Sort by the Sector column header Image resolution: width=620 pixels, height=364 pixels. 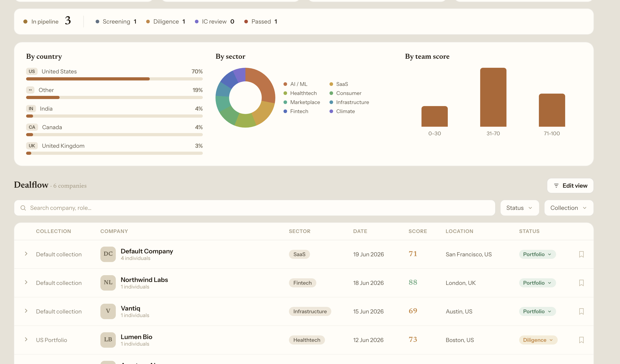(x=299, y=231)
